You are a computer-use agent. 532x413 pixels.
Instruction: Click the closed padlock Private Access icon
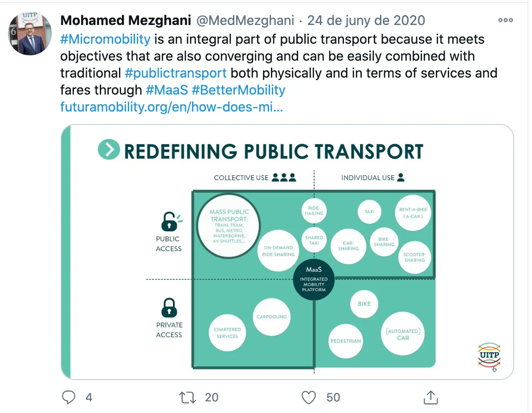click(x=169, y=307)
